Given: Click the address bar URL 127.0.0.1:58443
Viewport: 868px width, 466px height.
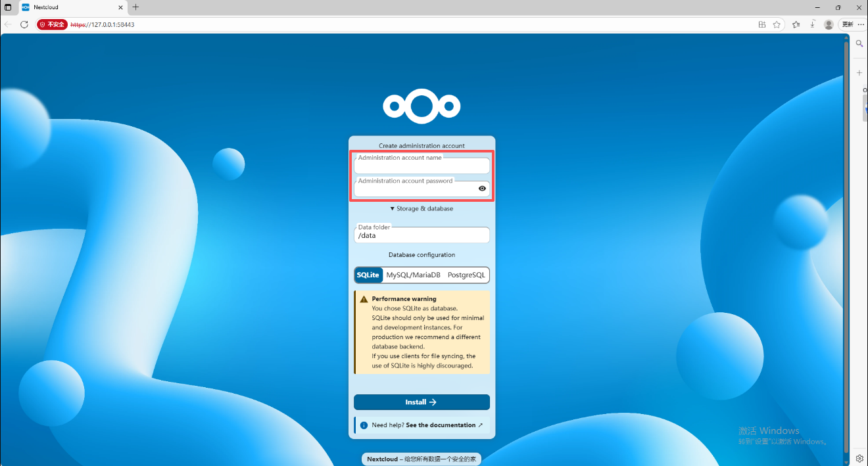Looking at the screenshot, I should [103, 24].
